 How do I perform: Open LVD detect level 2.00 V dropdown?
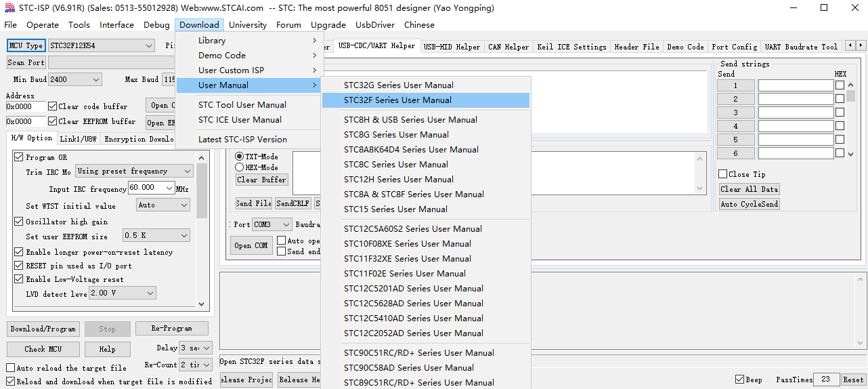pyautogui.click(x=123, y=293)
